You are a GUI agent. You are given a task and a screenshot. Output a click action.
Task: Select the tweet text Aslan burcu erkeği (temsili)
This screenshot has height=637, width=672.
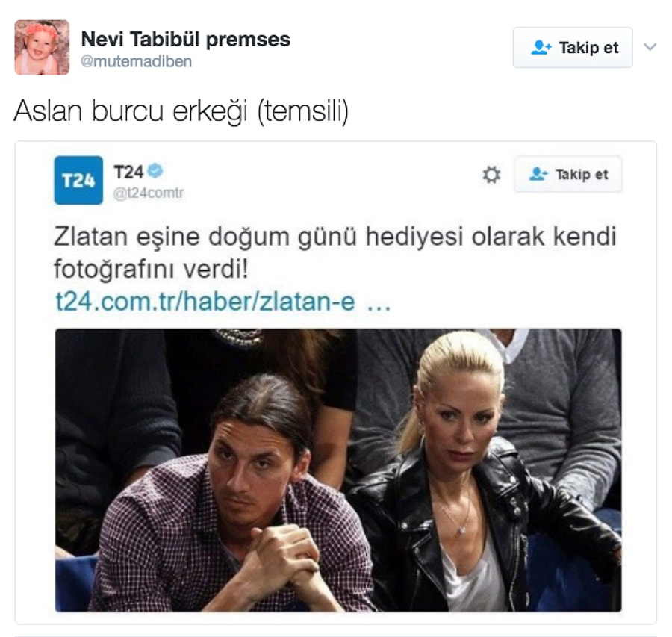[x=181, y=111]
